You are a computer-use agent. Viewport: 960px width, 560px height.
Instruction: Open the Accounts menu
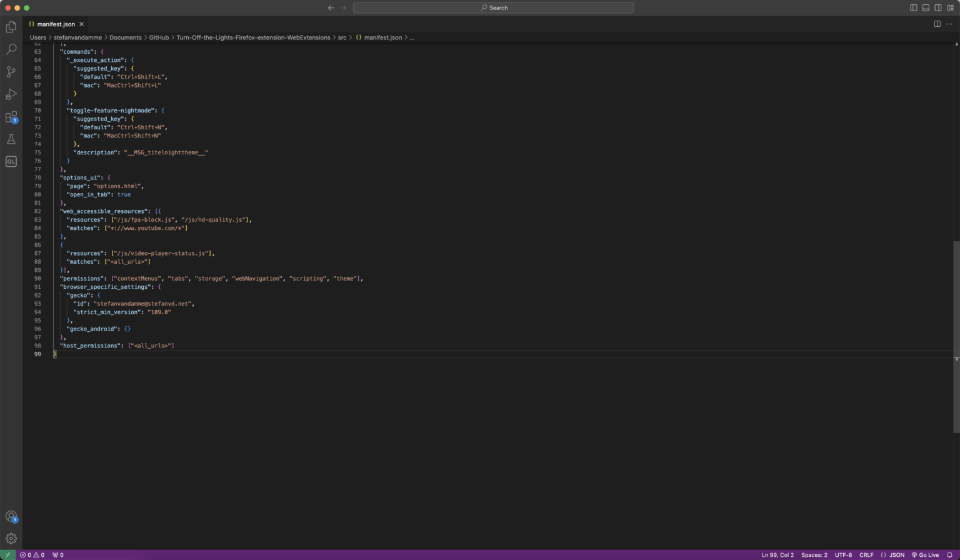coord(11,516)
